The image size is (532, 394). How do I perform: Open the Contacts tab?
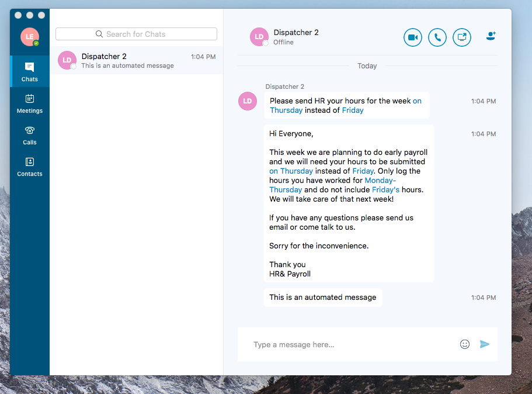[x=30, y=167]
